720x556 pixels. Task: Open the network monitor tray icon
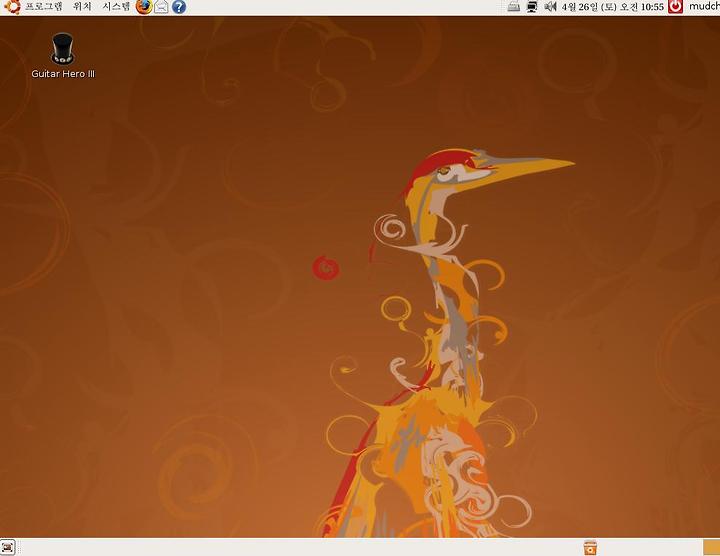(x=532, y=6)
